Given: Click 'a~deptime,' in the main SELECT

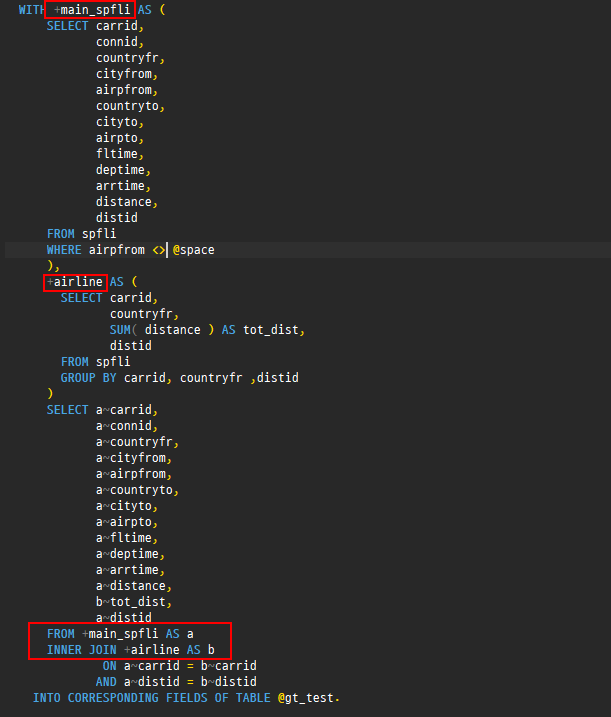Looking at the screenshot, I should [x=130, y=554].
